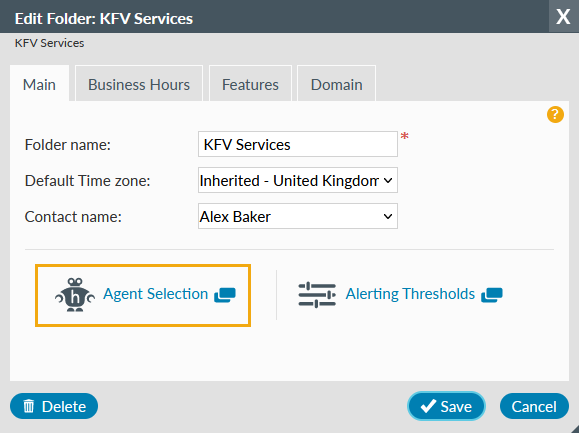Click the Cancel button
579x433 pixels.
[534, 406]
